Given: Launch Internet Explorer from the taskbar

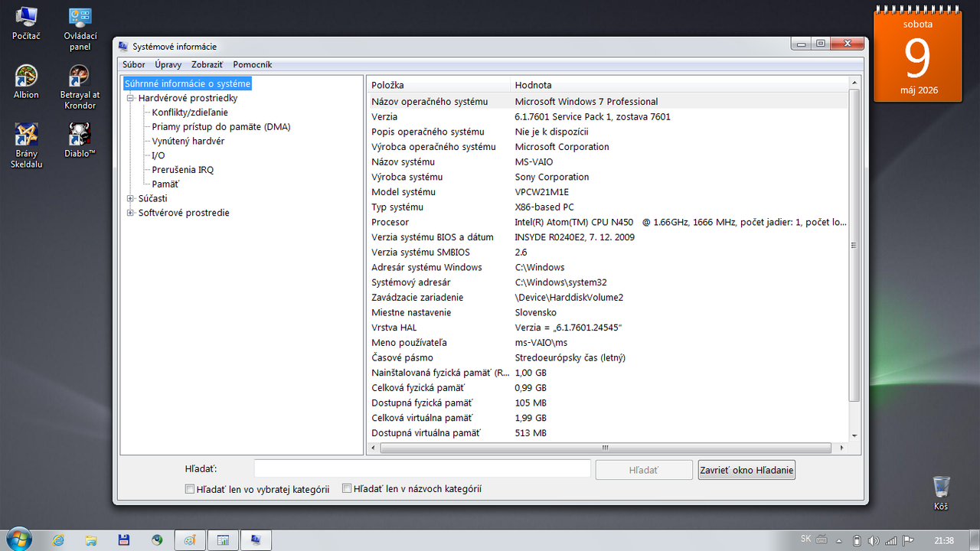Looking at the screenshot, I should [x=58, y=540].
